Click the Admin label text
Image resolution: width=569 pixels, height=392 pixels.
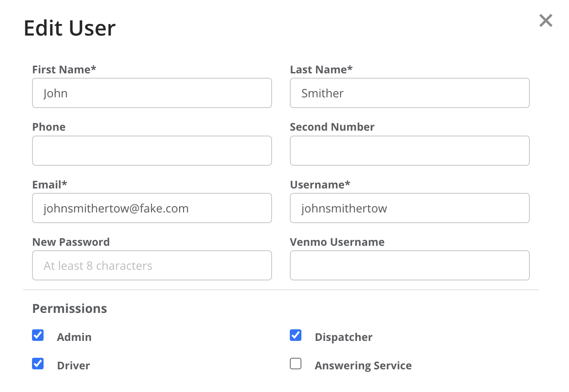(x=74, y=337)
